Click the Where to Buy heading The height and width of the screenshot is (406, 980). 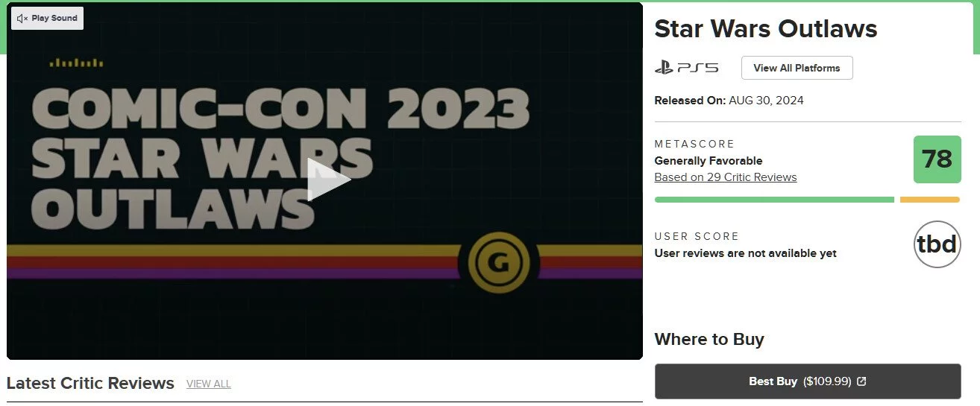(x=709, y=340)
